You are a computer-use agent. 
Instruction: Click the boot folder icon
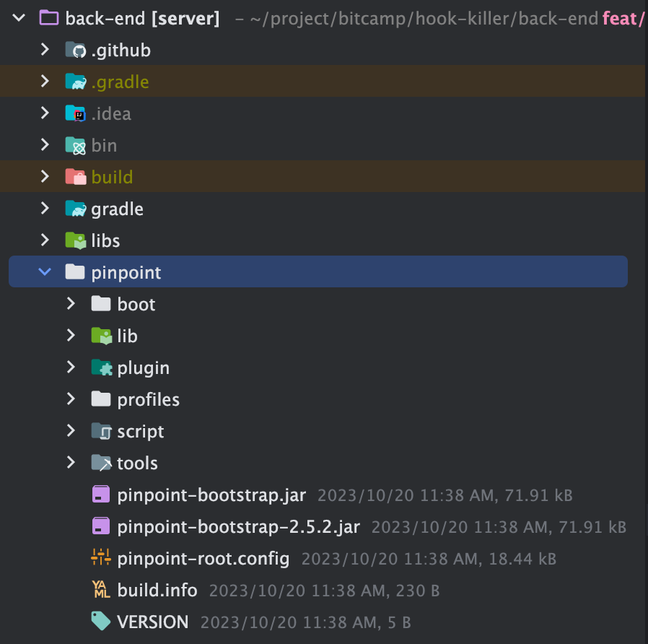coord(101,303)
